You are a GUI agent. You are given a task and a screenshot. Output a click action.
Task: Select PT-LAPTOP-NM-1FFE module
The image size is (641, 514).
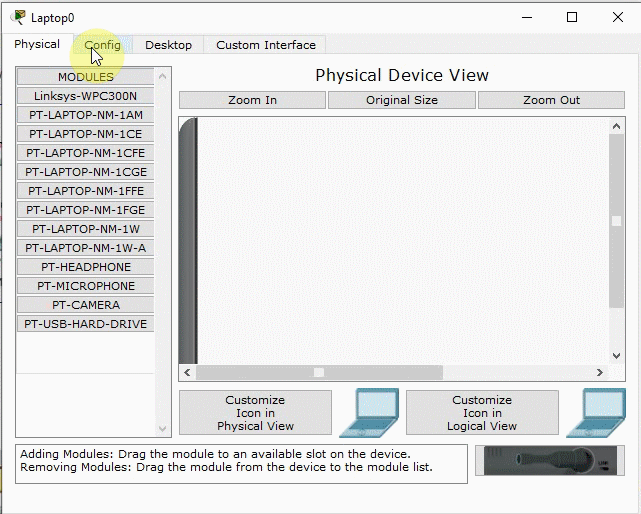[x=85, y=191]
